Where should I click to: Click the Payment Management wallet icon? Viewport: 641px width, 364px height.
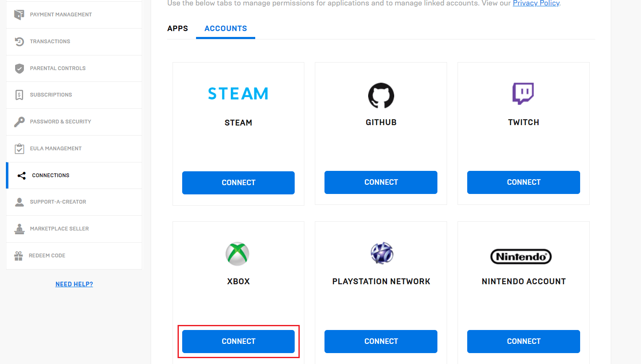coord(19,15)
